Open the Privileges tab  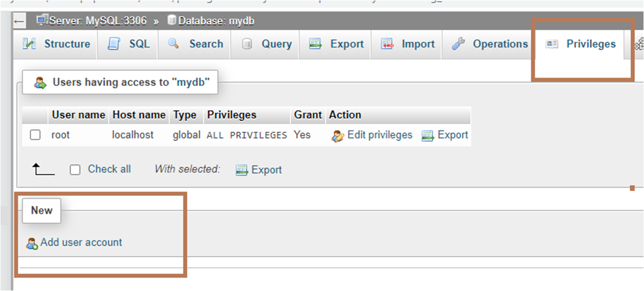(x=590, y=44)
